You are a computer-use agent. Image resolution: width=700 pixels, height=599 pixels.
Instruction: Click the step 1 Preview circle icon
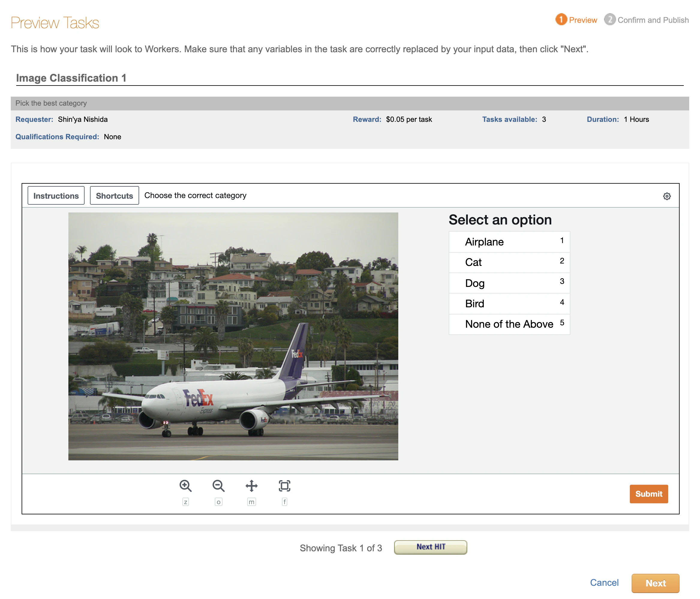(x=561, y=20)
